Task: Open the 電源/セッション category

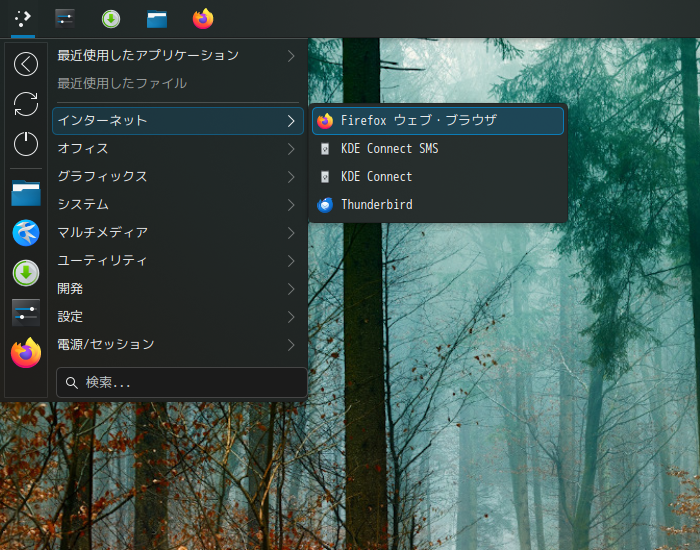Action: (x=178, y=345)
